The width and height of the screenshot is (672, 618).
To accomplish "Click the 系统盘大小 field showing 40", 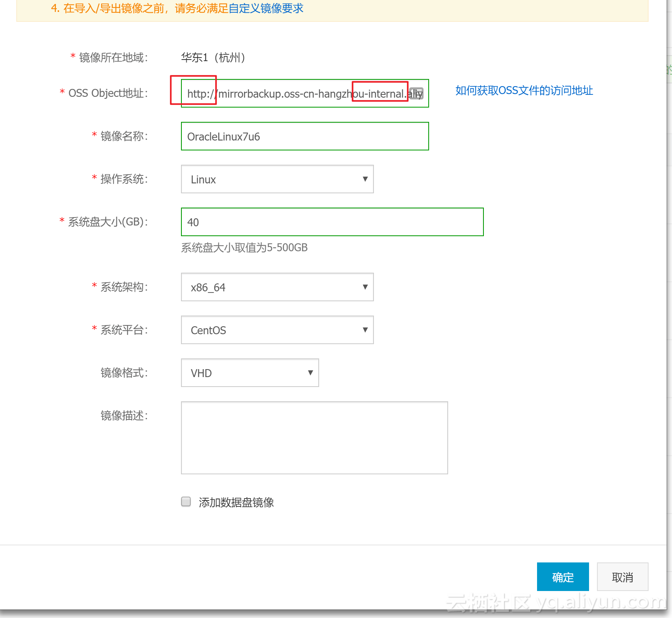I will (x=332, y=222).
